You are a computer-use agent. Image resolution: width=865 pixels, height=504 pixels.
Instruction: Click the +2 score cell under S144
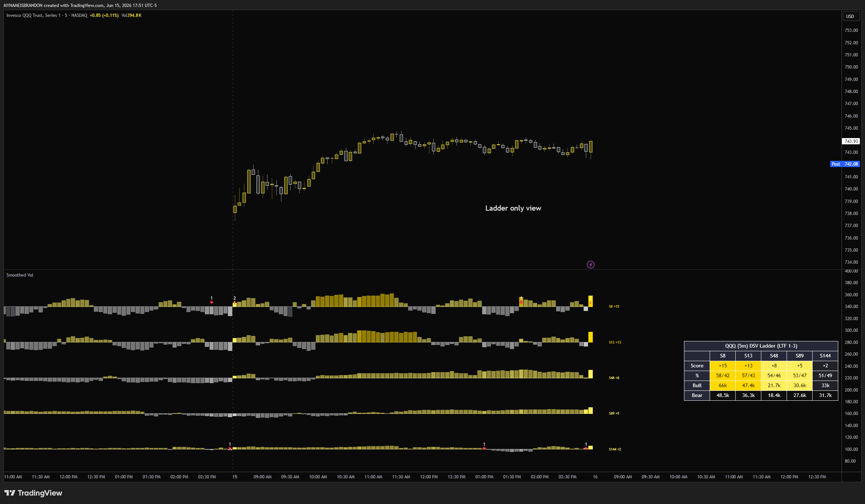(x=825, y=366)
